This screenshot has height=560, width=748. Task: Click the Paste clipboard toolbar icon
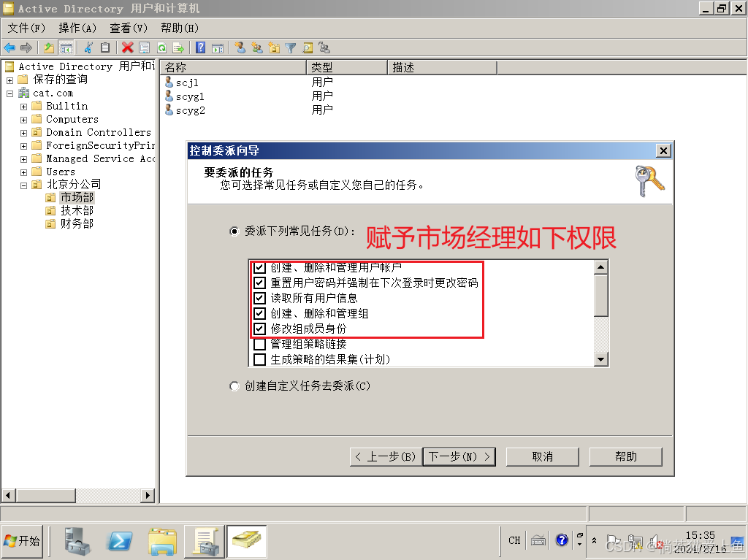tap(105, 47)
